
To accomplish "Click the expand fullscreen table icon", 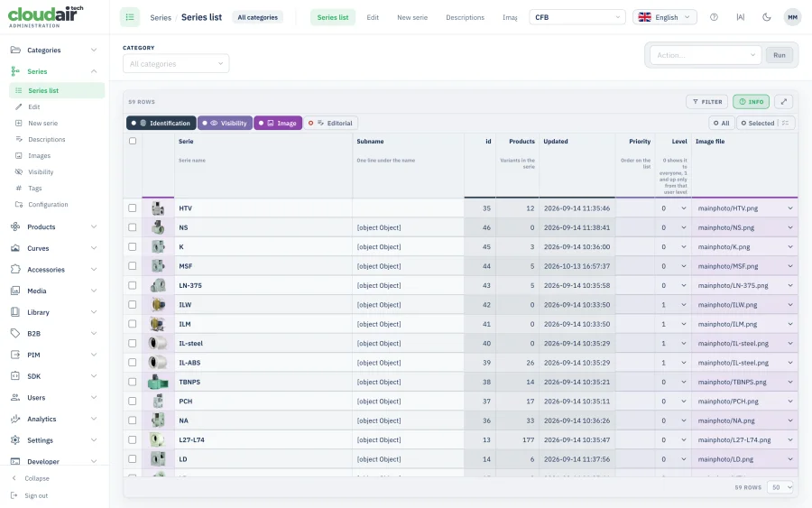I will [783, 101].
